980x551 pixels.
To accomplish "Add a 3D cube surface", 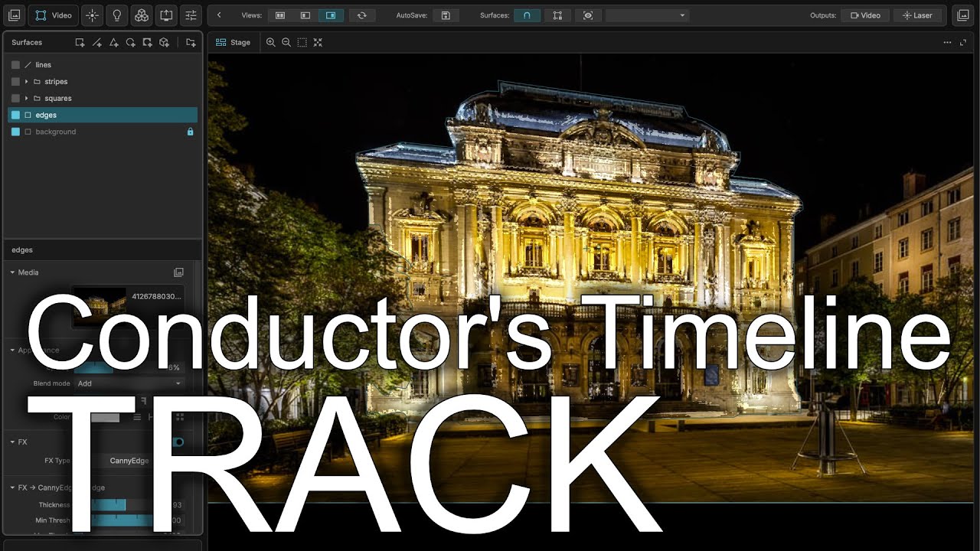I will pos(164,42).
